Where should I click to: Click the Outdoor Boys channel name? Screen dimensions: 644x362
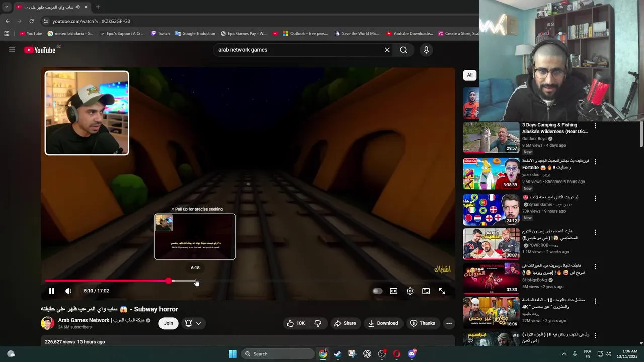click(x=534, y=139)
